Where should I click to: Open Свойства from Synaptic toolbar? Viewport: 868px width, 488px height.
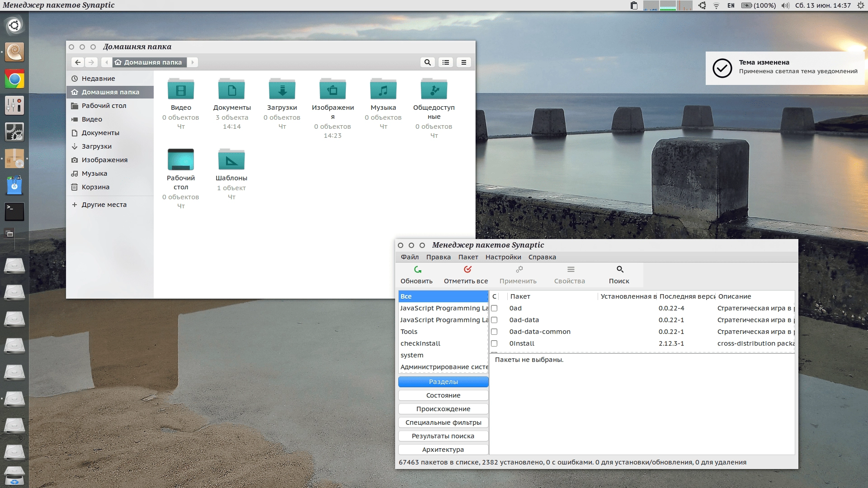click(571, 269)
